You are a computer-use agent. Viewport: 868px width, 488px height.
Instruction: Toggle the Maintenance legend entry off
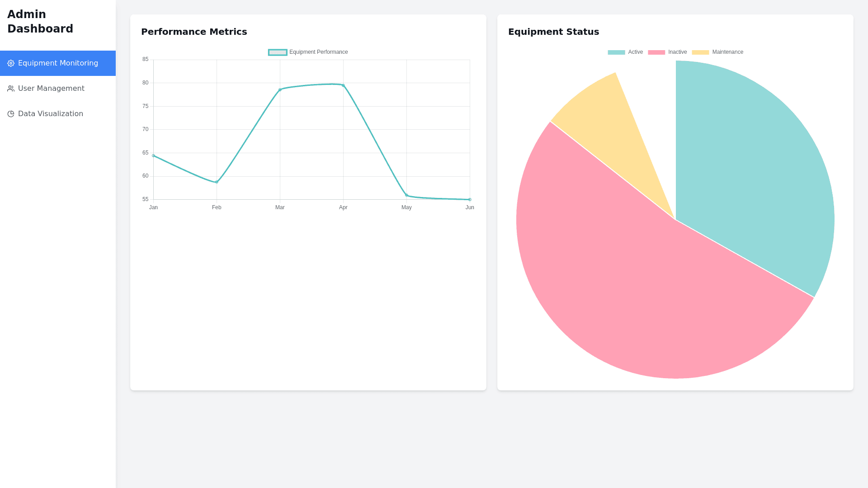pos(728,52)
